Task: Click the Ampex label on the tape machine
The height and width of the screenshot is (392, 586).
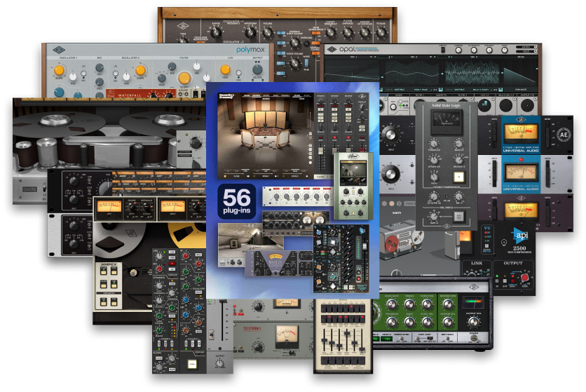Action: pos(109,264)
